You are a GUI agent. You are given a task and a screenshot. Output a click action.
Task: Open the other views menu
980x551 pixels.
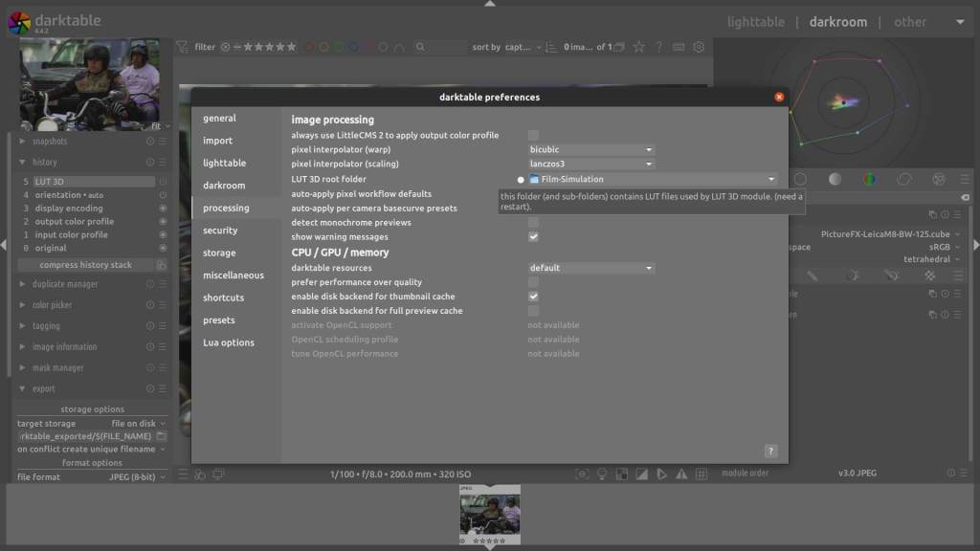[910, 22]
